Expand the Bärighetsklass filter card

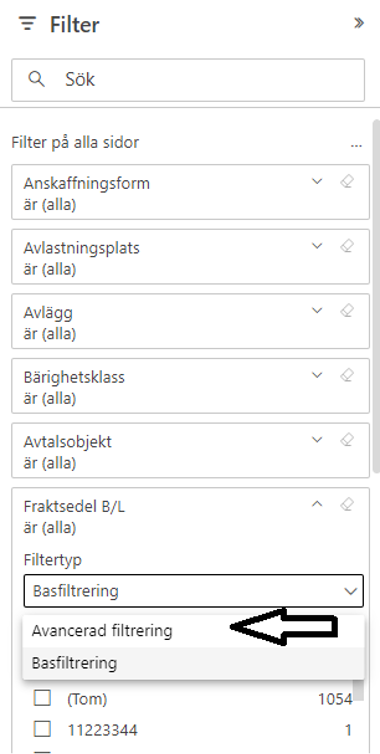click(317, 375)
